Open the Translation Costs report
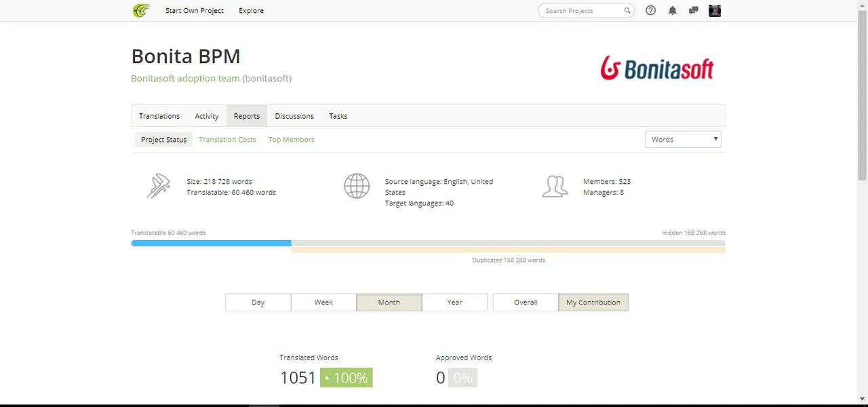This screenshot has height=407, width=868. click(x=227, y=140)
